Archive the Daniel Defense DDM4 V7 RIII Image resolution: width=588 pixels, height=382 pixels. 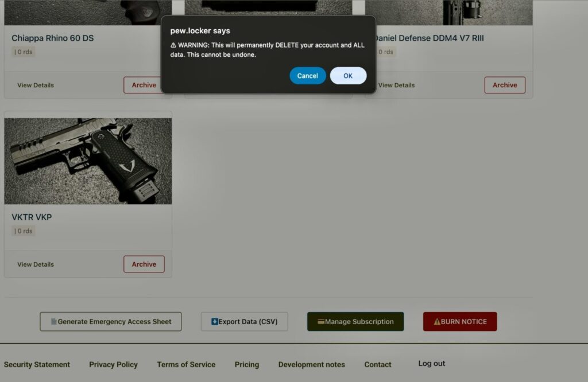[505, 85]
